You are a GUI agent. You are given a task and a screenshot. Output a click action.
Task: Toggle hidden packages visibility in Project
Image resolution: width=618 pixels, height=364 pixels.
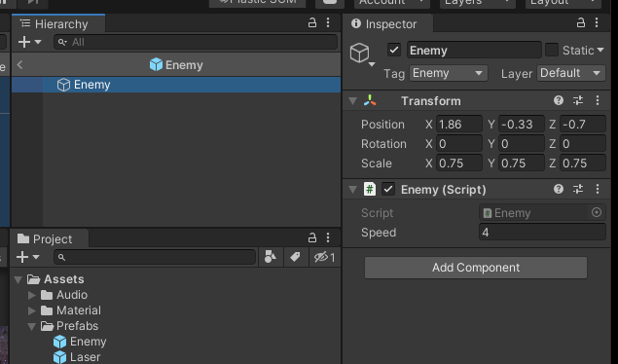tap(324, 257)
